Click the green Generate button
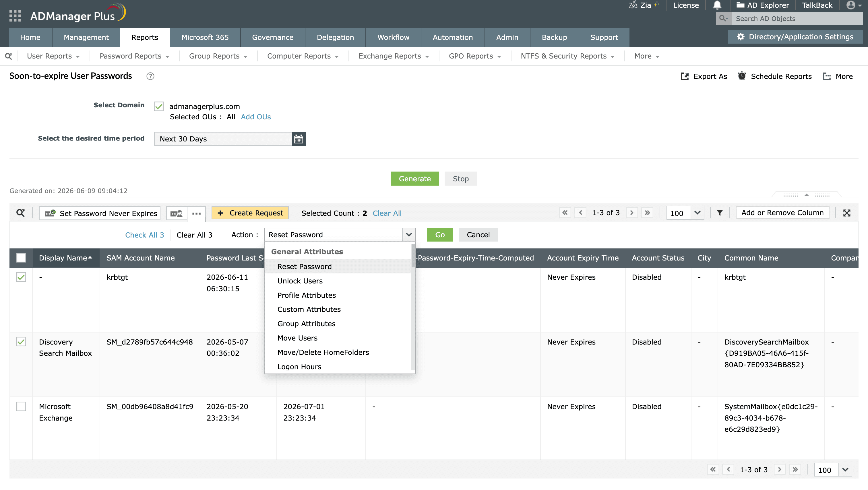Image resolution: width=868 pixels, height=490 pixels. [414, 178]
